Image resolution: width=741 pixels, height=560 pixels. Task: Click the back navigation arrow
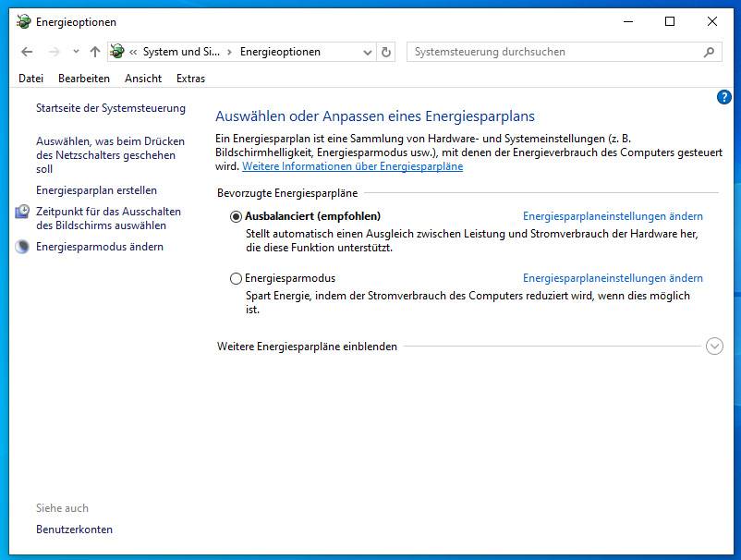27,53
